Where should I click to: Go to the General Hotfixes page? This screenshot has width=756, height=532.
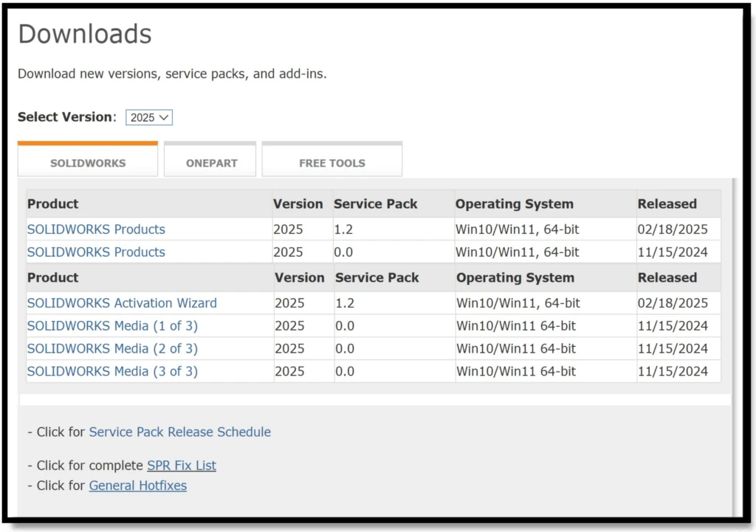coord(138,486)
